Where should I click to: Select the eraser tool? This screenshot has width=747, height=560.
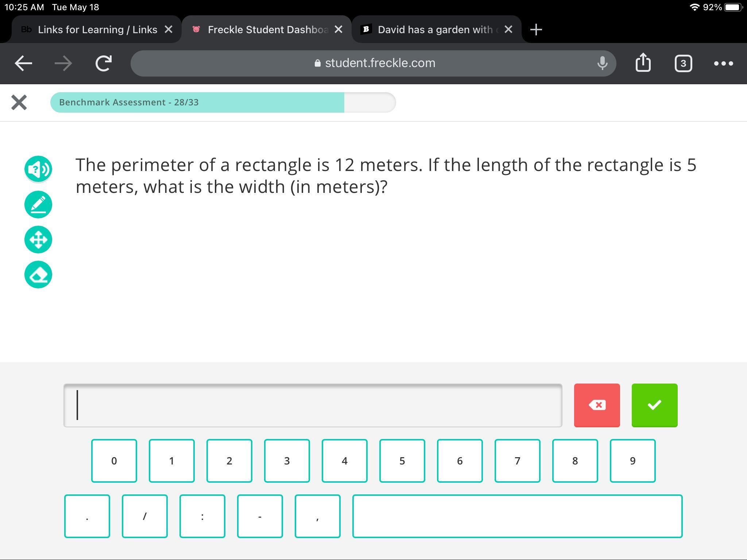coord(38,275)
